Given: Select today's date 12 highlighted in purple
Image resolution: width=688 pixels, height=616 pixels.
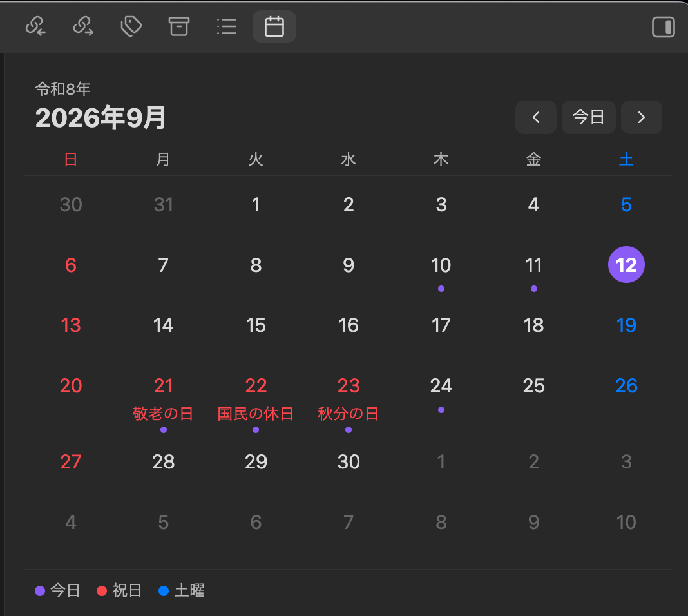Looking at the screenshot, I should pyautogui.click(x=626, y=265).
